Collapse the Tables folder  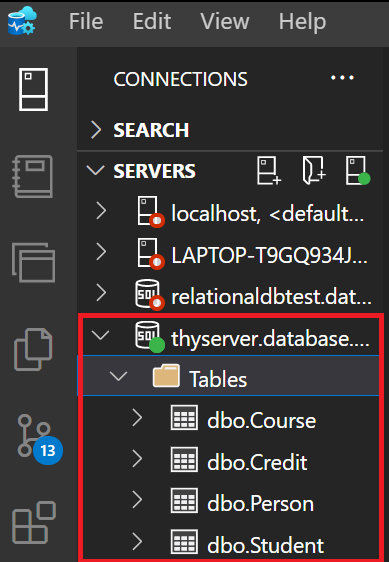click(118, 376)
